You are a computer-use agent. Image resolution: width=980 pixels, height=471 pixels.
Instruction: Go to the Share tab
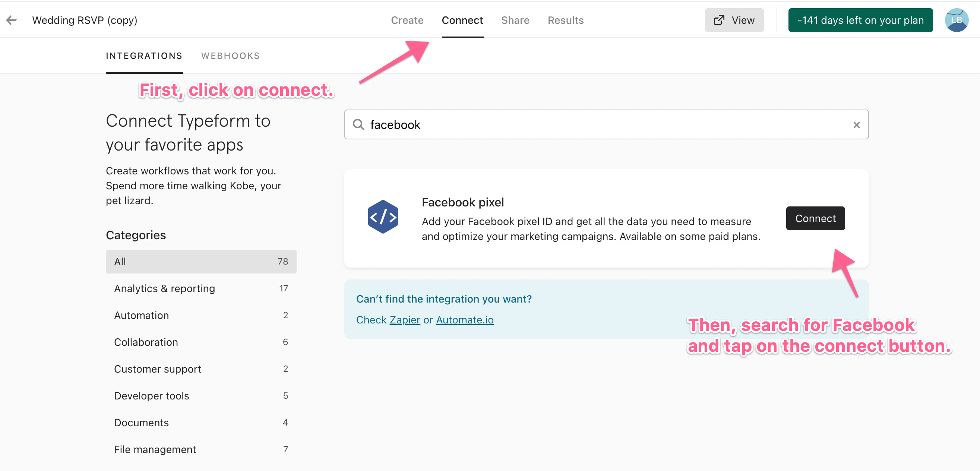pos(515,20)
